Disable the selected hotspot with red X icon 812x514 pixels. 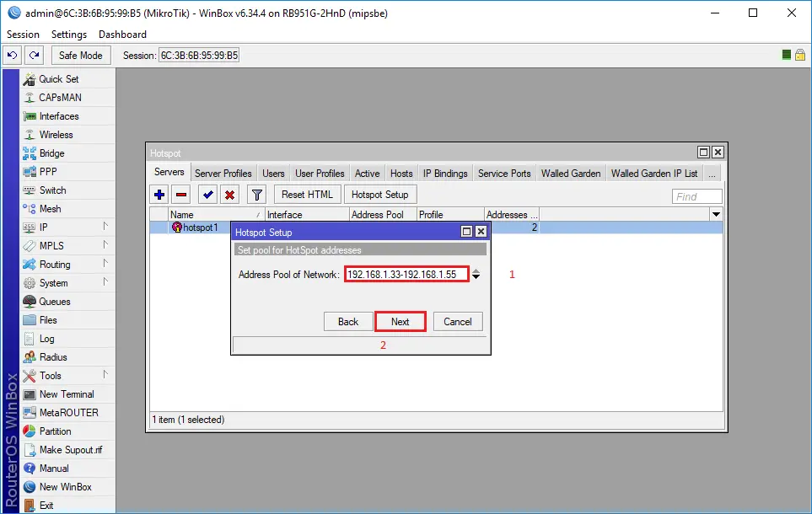(230, 195)
